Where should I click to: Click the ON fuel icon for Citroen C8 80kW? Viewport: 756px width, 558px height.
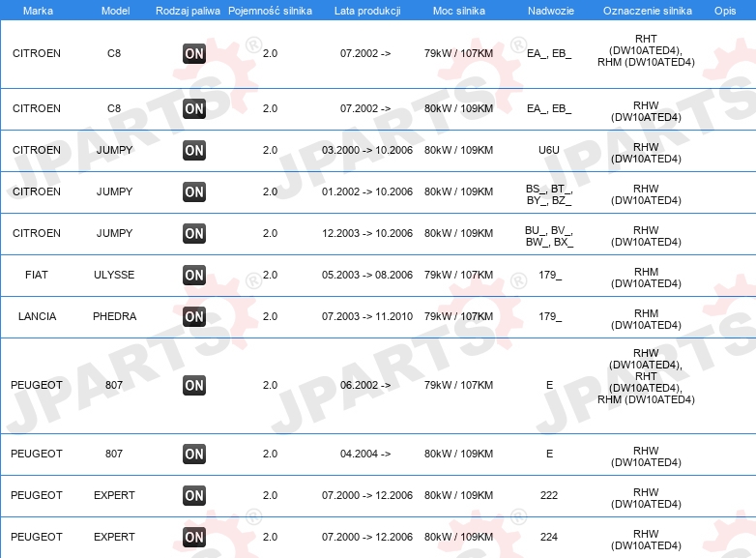click(194, 108)
